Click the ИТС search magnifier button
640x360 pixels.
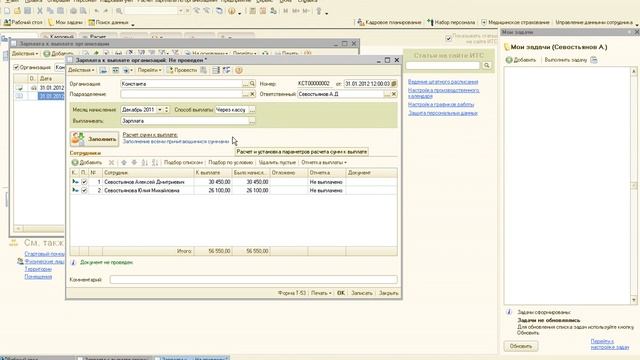[x=487, y=65]
